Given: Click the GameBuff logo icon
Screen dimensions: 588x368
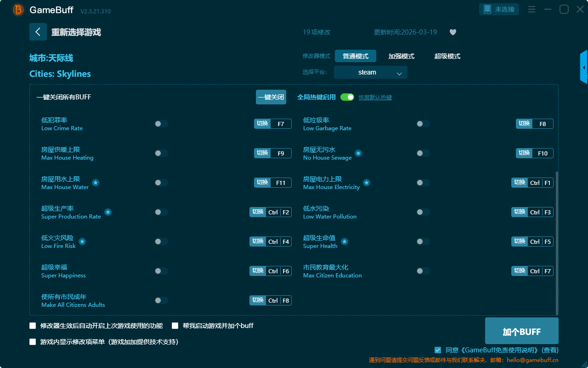Looking at the screenshot, I should click(18, 10).
